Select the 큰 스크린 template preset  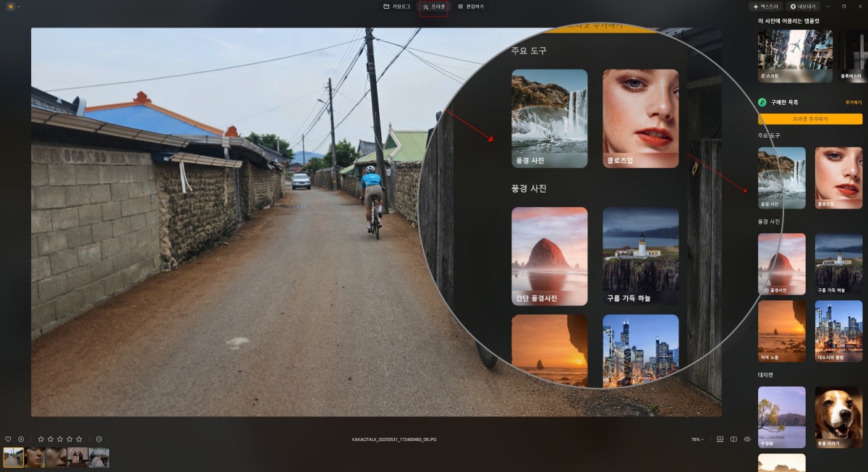(x=795, y=55)
